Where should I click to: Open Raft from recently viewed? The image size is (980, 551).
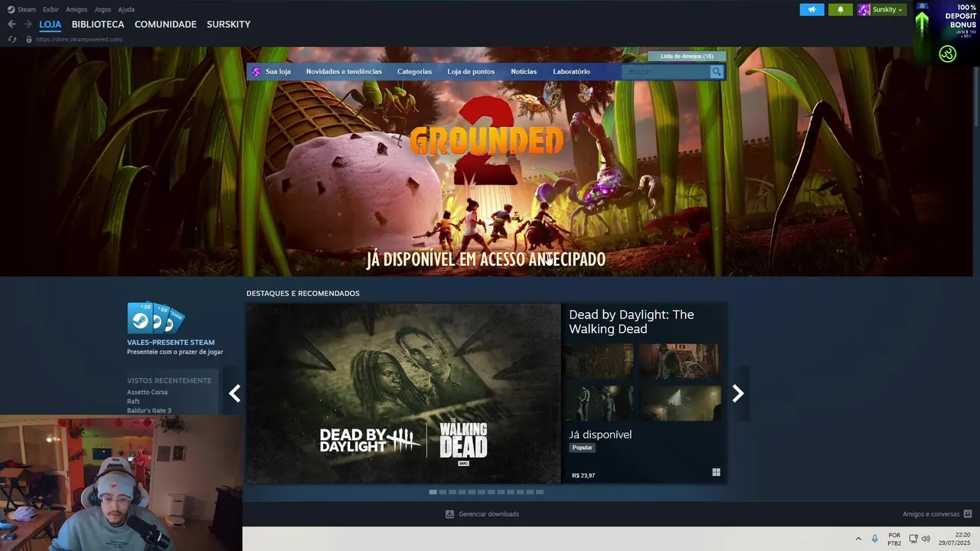[133, 401]
